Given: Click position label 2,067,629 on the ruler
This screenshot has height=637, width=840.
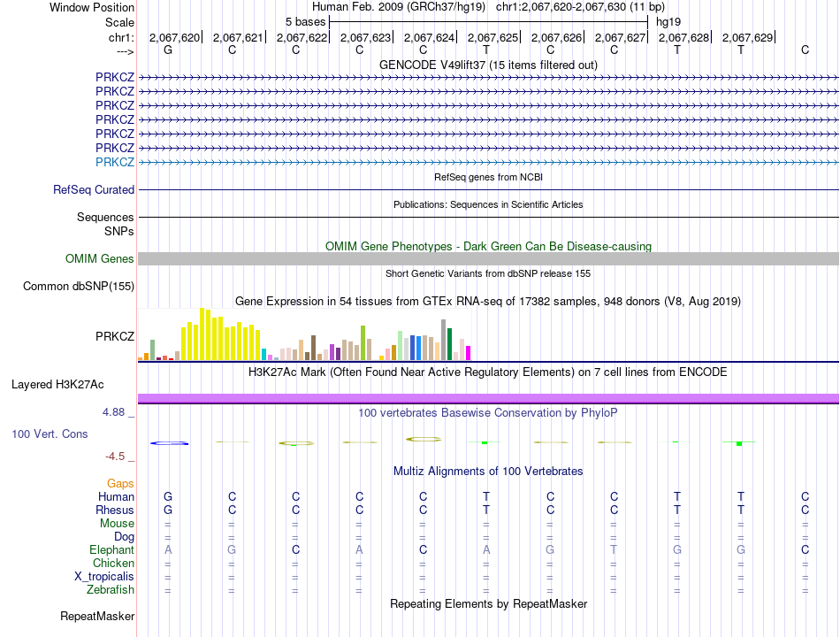Looking at the screenshot, I should [747, 37].
